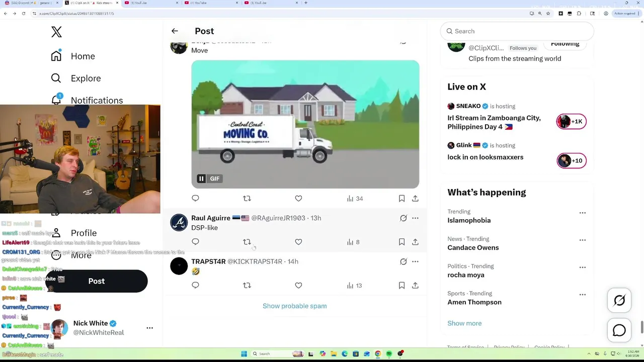Bookmark TRAPST4R's emoji comment
Screen dimensions: 644x362
pyautogui.click(x=401, y=286)
